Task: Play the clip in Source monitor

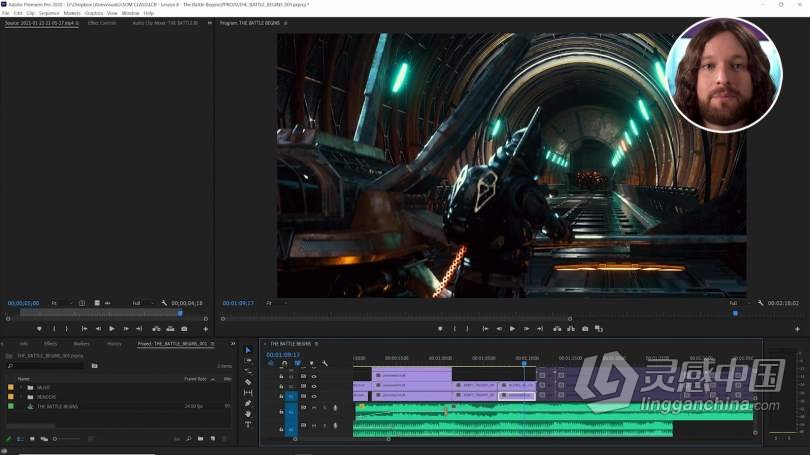Action: tap(112, 328)
